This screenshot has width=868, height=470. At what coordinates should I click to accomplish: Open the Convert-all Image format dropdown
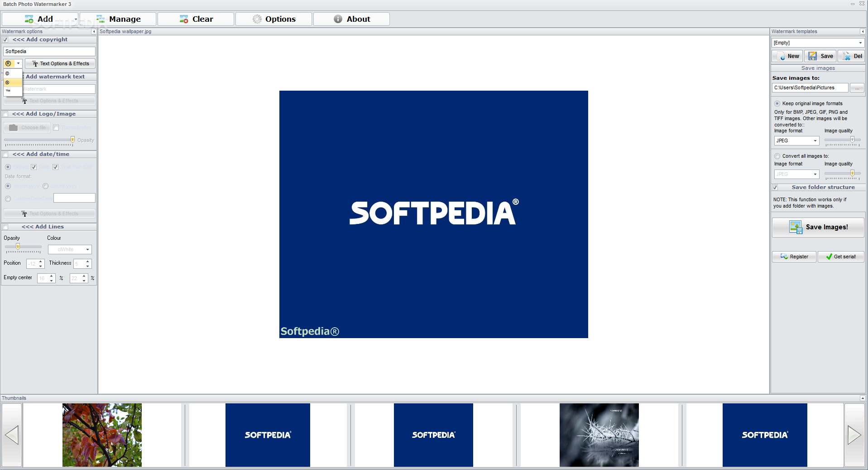click(796, 174)
